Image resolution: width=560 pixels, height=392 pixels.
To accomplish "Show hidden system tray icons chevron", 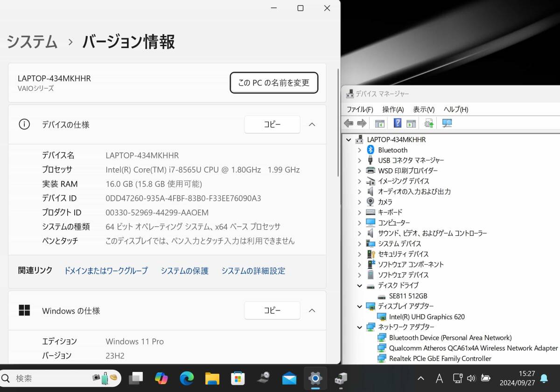I will point(421,378).
